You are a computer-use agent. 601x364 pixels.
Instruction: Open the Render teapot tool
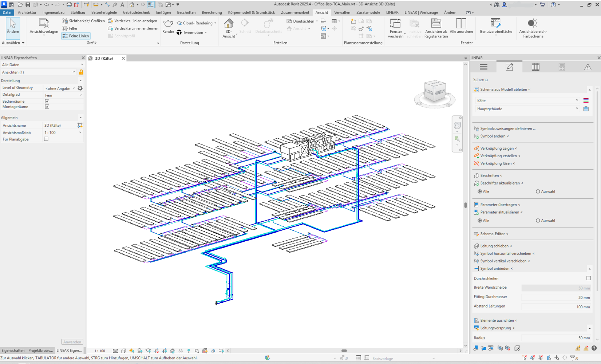[x=168, y=24]
